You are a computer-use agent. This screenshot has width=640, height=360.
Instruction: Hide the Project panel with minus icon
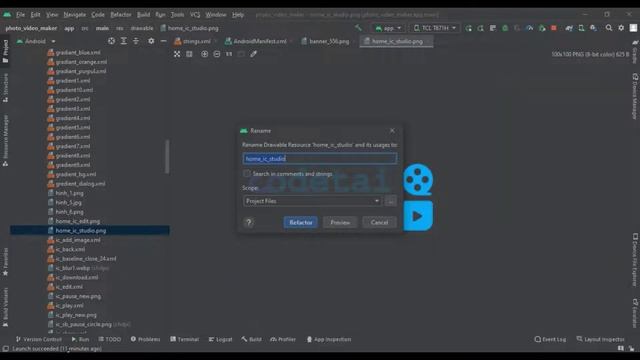163,41
